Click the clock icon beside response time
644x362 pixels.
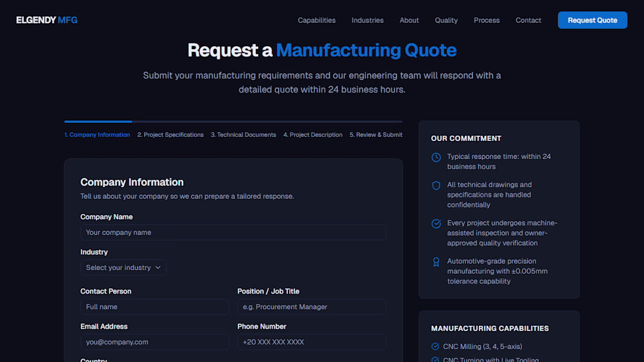tap(436, 157)
